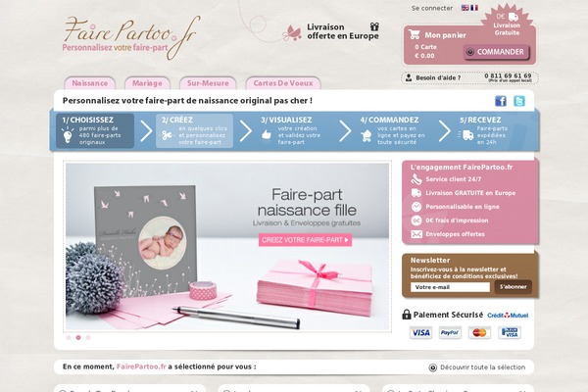Click the S'abonner newsletter button
Image resolution: width=588 pixels, height=392 pixels.
click(x=513, y=287)
